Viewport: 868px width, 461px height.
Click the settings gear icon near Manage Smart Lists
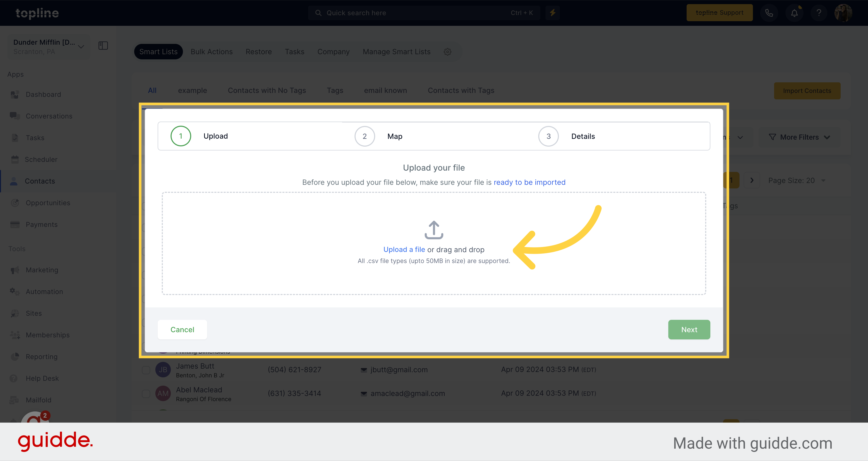[x=447, y=52]
